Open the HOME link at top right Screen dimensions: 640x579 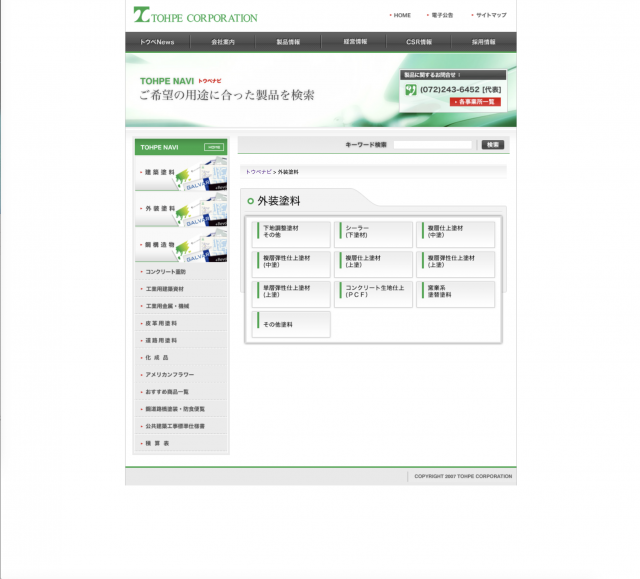[402, 15]
